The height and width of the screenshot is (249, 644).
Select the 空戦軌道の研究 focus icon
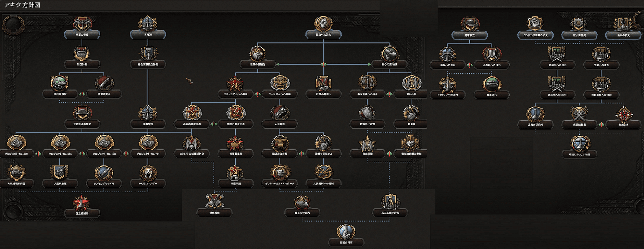[x=82, y=113]
